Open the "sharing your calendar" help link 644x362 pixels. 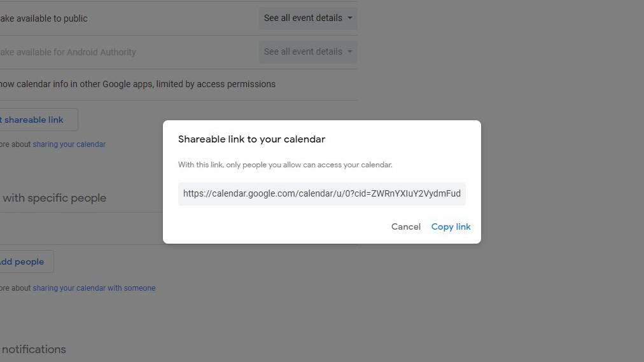point(69,144)
